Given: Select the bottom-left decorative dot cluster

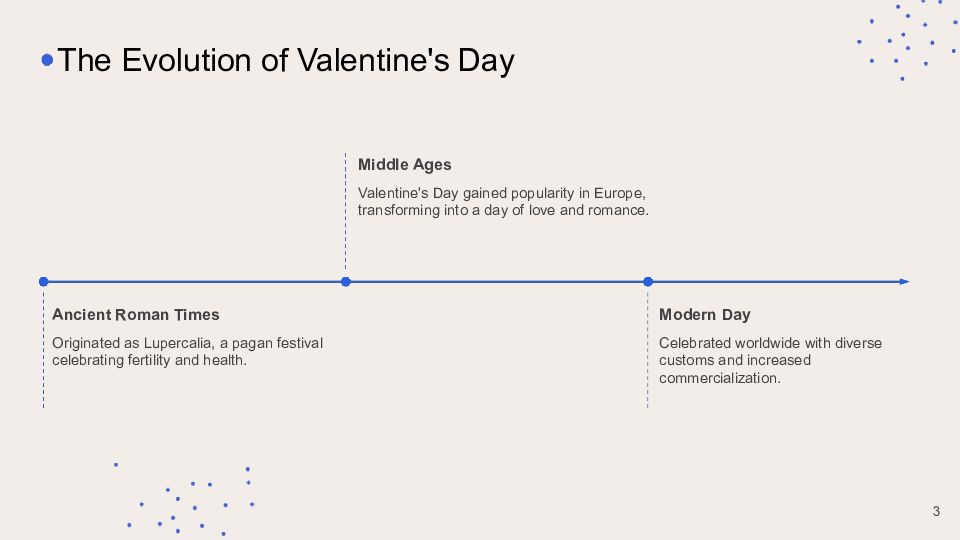Looking at the screenshot, I should pyautogui.click(x=190, y=500).
